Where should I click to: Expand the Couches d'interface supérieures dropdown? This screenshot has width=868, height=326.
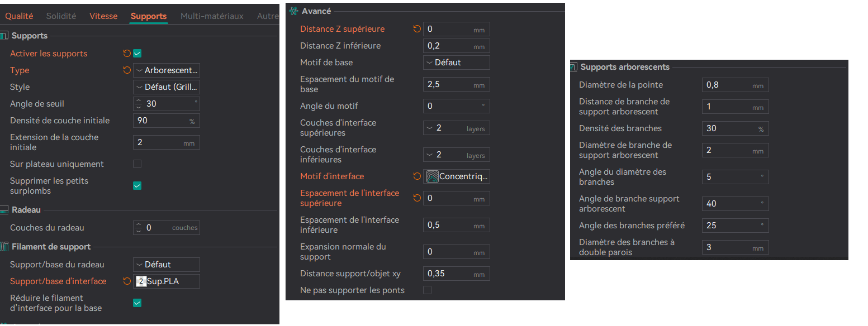tap(457, 128)
